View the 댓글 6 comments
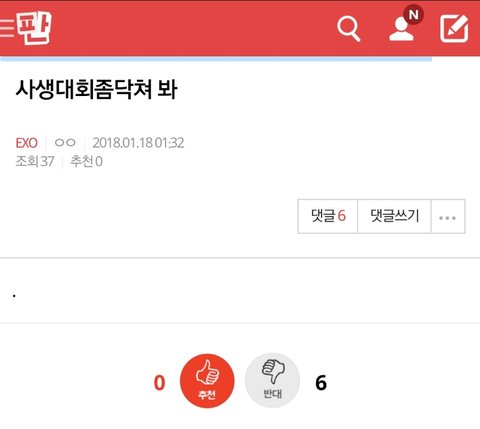The height and width of the screenshot is (429, 480). 328,216
